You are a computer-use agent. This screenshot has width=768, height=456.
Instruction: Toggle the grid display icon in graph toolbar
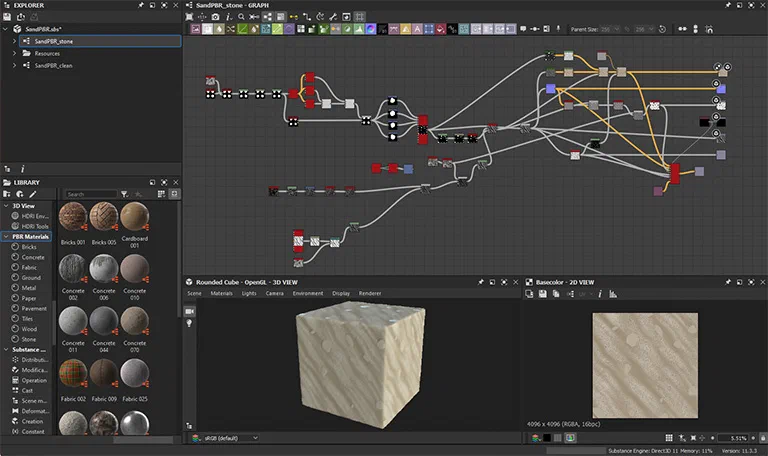pyautogui.click(x=360, y=17)
